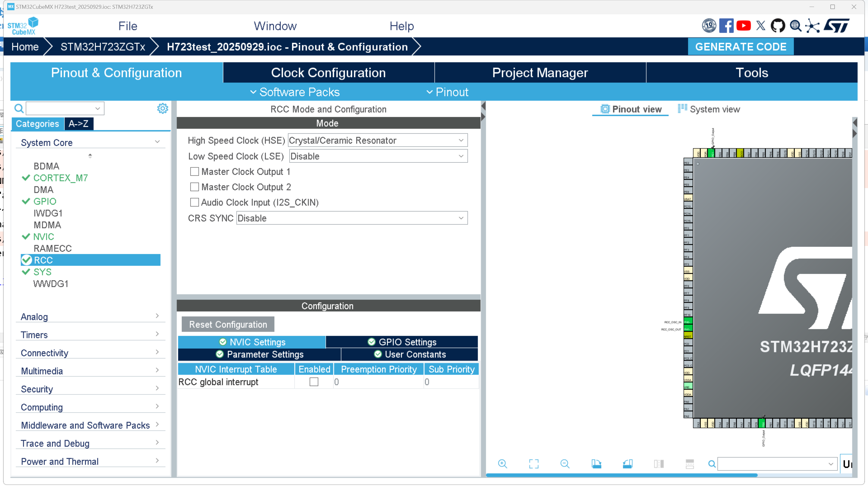Click the horizontal scrollbar under pinout view
868x488 pixels.
[x=621, y=475]
